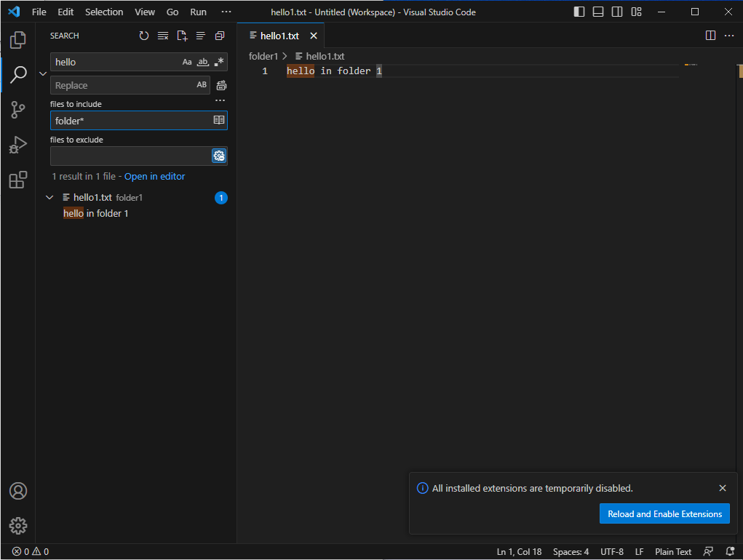Select the hello1.txt editor tab
The width and height of the screenshot is (743, 560).
click(x=279, y=35)
